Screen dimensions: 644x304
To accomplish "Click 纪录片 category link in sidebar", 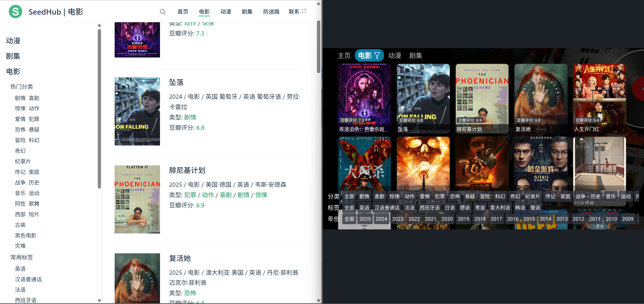I will click(23, 161).
